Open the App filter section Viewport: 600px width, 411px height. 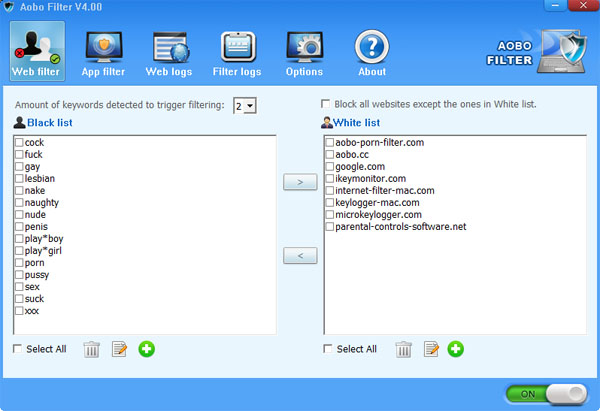tap(104, 53)
